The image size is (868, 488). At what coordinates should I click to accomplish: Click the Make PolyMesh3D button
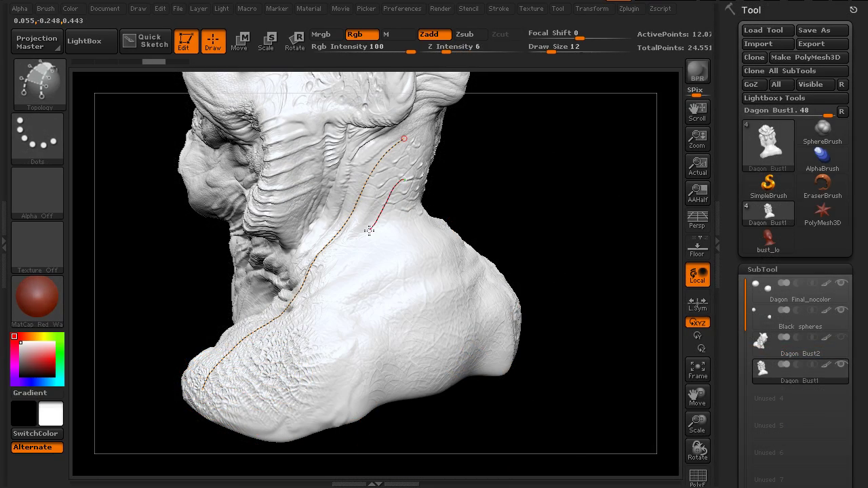pyautogui.click(x=805, y=58)
